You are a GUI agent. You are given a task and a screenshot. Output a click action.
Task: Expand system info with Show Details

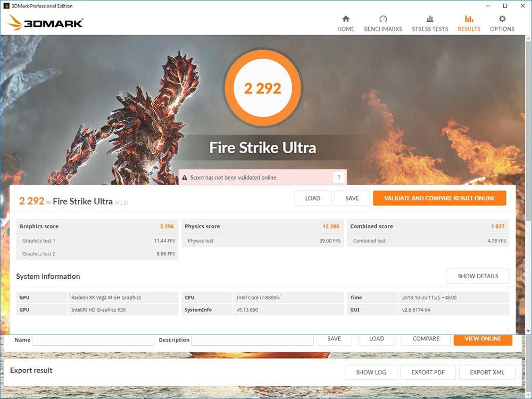coord(478,276)
